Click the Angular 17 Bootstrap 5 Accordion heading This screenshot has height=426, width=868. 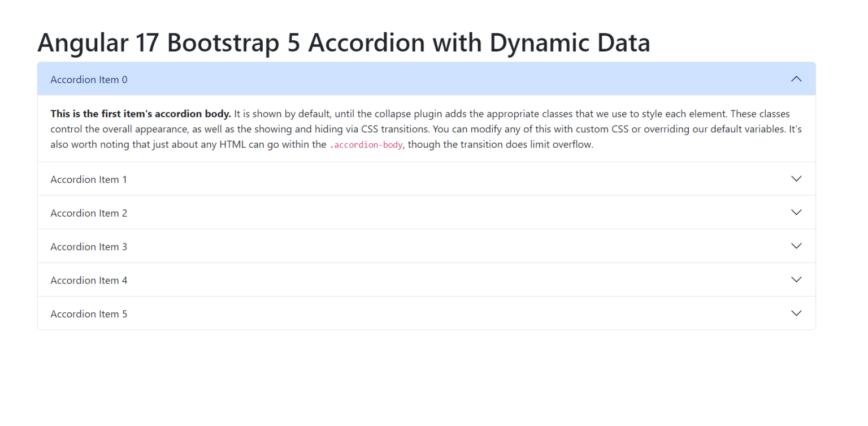pyautogui.click(x=344, y=42)
